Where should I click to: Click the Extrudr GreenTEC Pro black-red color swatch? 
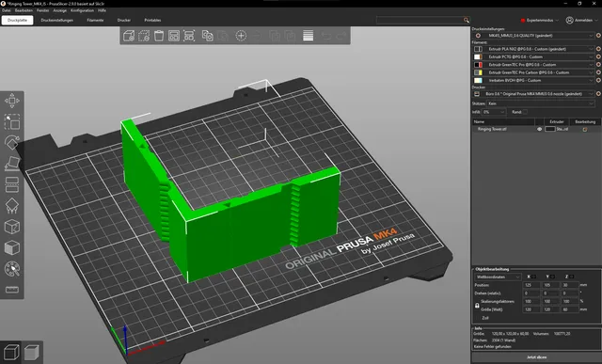pos(478,65)
